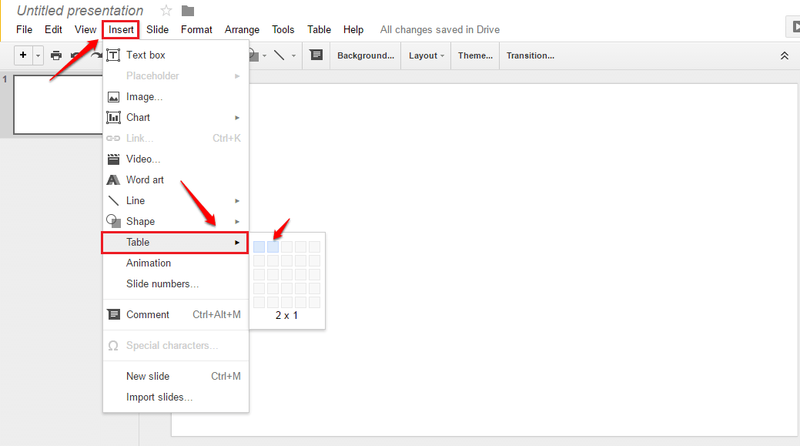The height and width of the screenshot is (446, 800).
Task: Open the Slide menu
Action: pyautogui.click(x=157, y=30)
